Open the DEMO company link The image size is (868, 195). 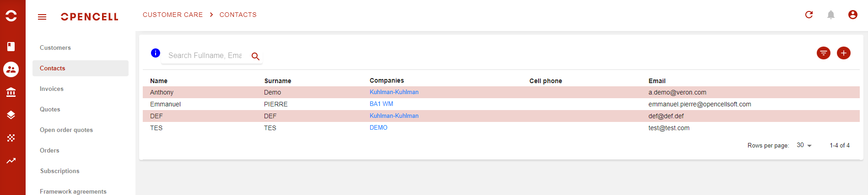(x=378, y=127)
